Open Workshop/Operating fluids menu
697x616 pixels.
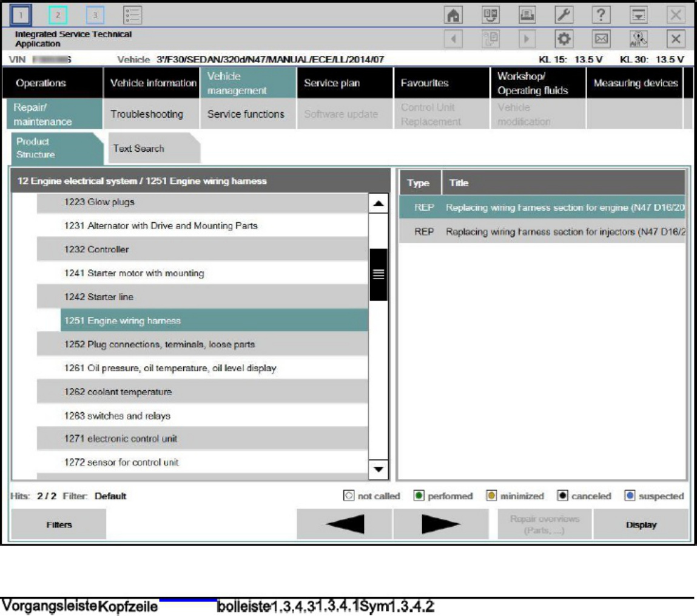(x=538, y=83)
